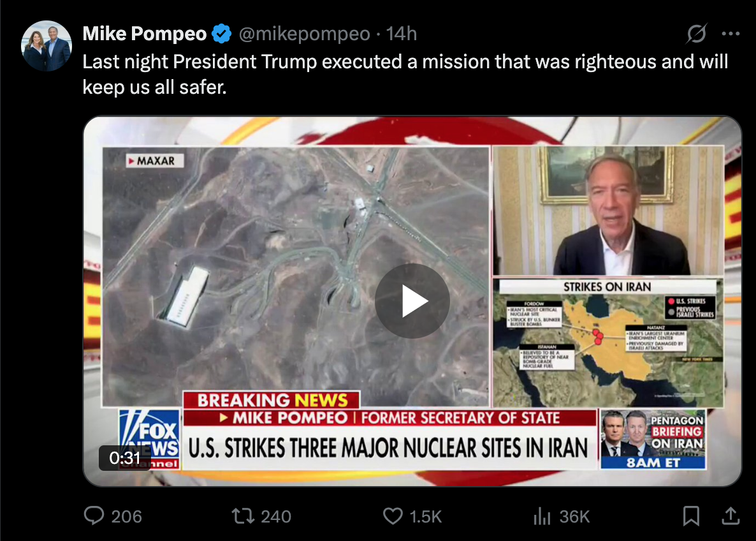Open the reply comment icon
This screenshot has width=756, height=541.
coord(94,516)
